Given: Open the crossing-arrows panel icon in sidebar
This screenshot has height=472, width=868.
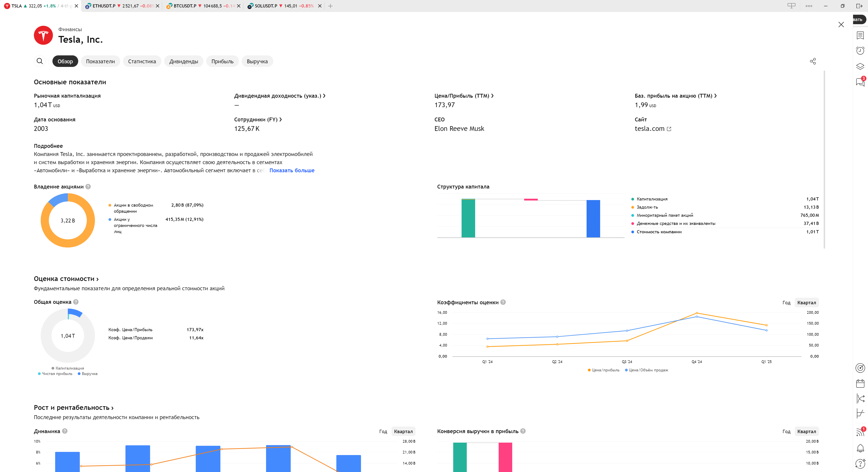Looking at the screenshot, I should (x=860, y=399).
